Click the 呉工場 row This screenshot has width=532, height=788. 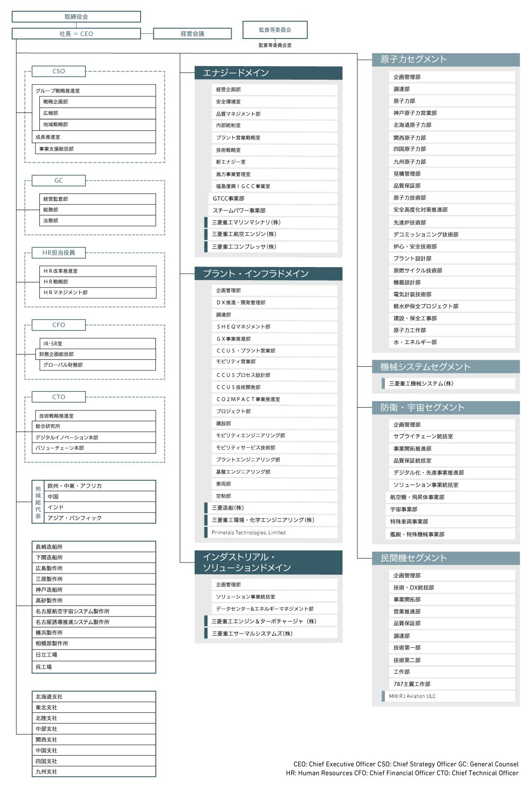coord(94,667)
